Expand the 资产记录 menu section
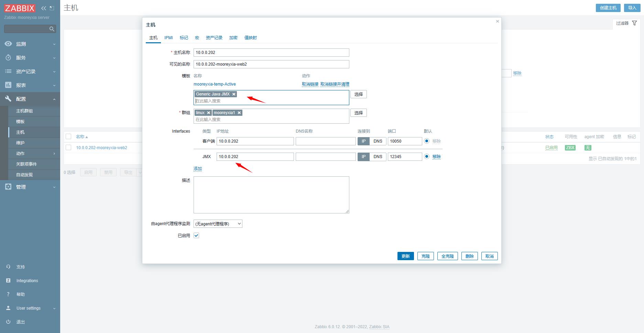The image size is (644, 333). coord(54,71)
